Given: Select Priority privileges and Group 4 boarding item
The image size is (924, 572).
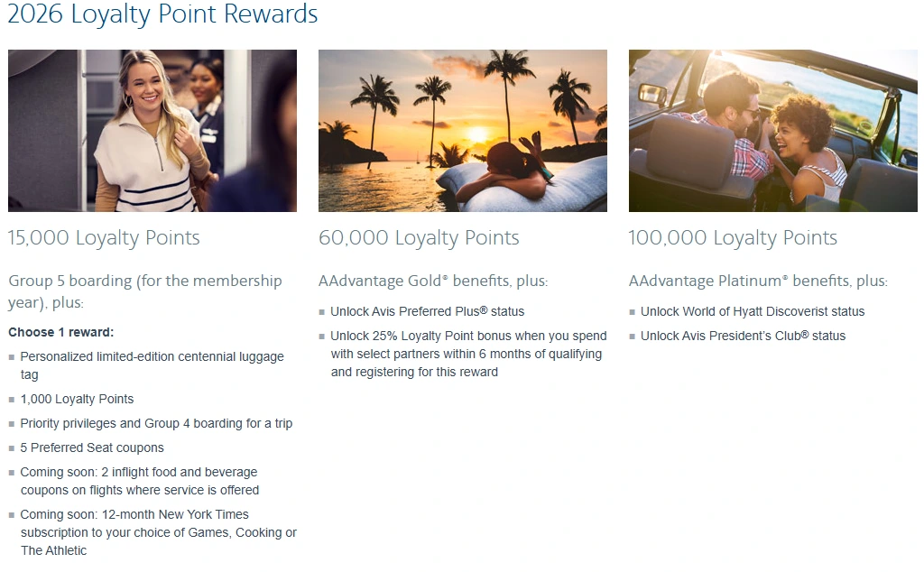Looking at the screenshot, I should (x=156, y=423).
